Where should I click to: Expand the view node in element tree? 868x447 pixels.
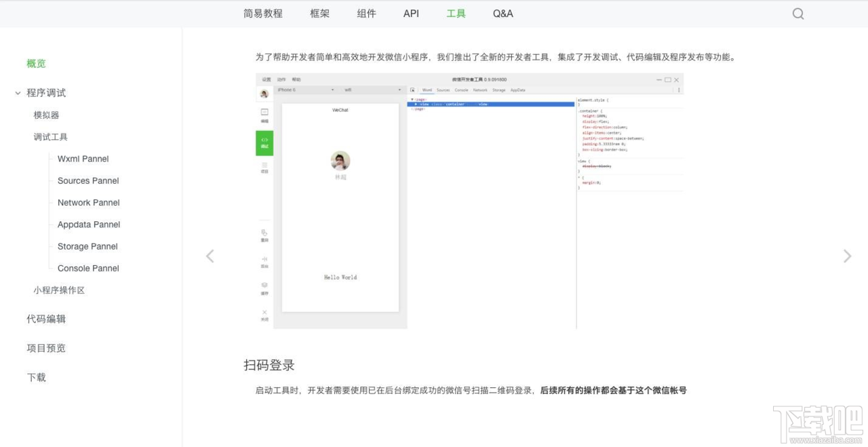point(416,104)
